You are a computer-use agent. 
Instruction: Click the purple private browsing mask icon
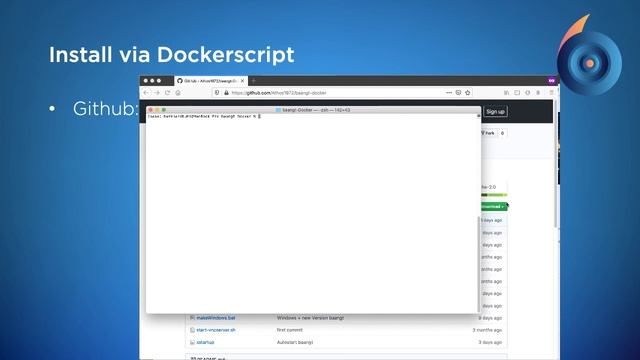(551, 81)
